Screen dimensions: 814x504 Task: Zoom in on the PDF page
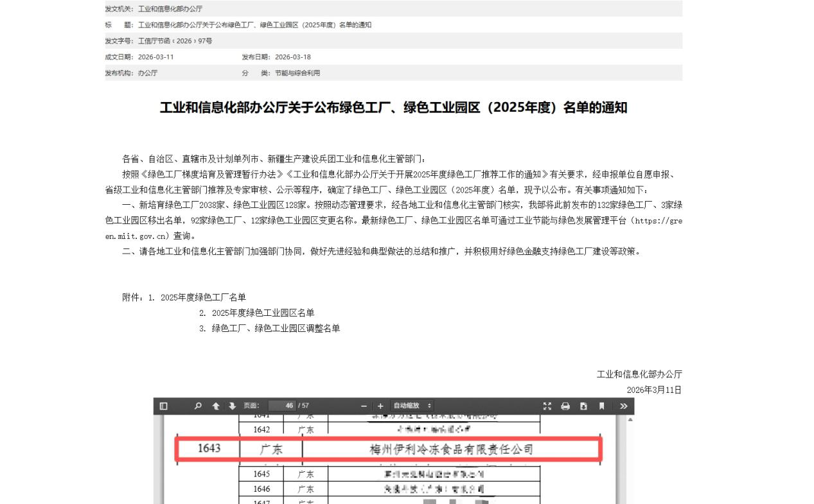[x=380, y=406]
